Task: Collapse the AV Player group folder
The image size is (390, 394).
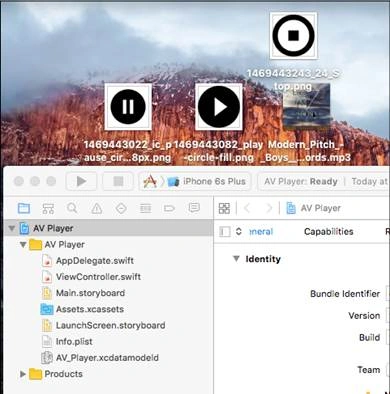Action: (x=23, y=245)
